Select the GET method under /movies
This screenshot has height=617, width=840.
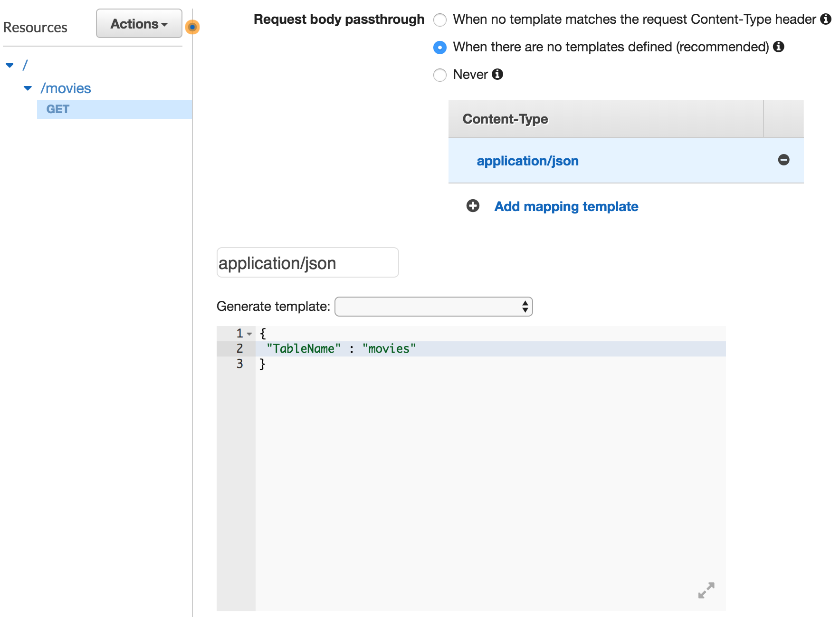pyautogui.click(x=58, y=109)
